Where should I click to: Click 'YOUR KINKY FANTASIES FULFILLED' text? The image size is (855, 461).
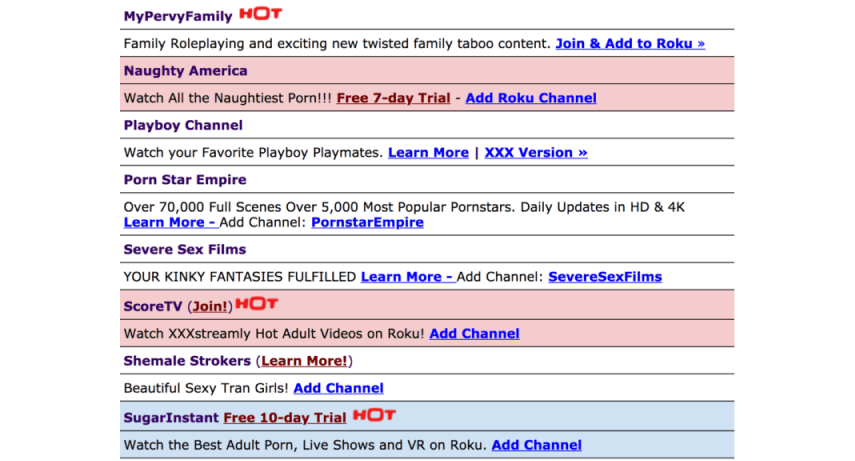pos(240,277)
